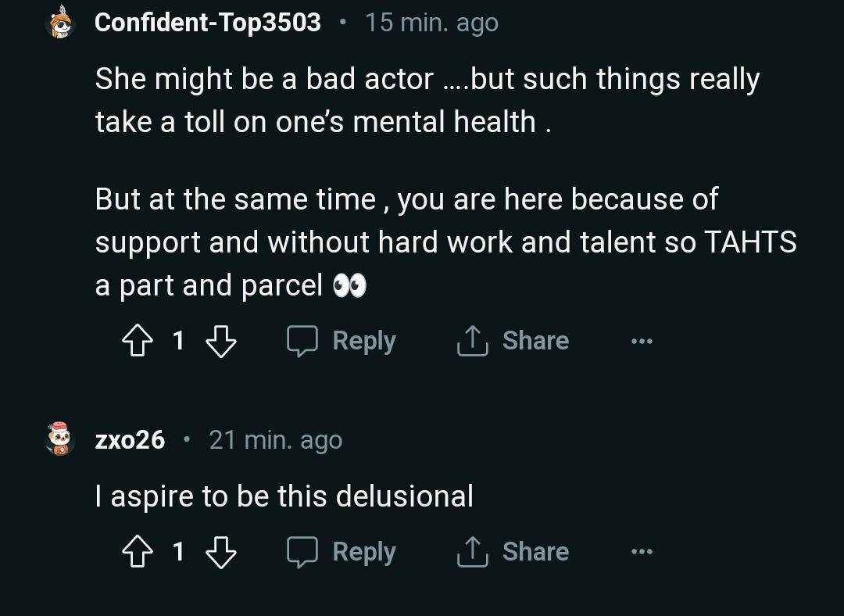Click speech bubble icon on Confident-Top3503's comment

point(302,341)
